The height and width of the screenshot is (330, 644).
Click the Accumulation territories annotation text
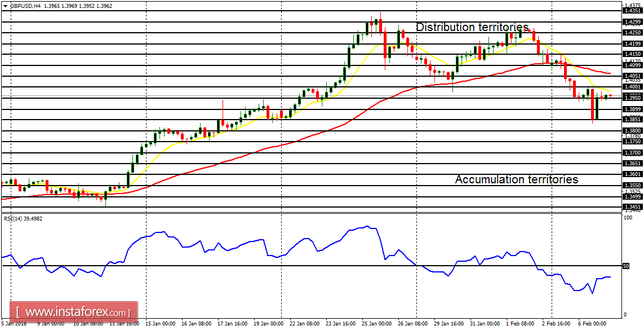[516, 179]
